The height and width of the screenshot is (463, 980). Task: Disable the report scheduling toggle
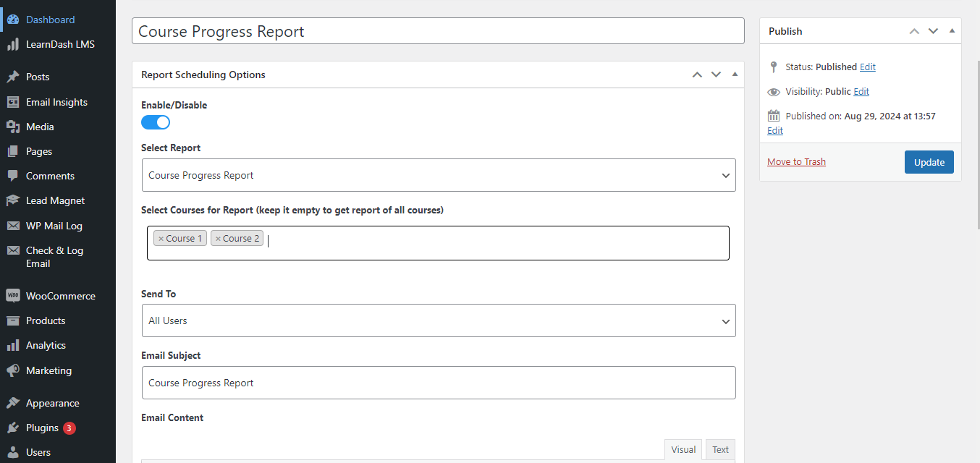(x=156, y=122)
